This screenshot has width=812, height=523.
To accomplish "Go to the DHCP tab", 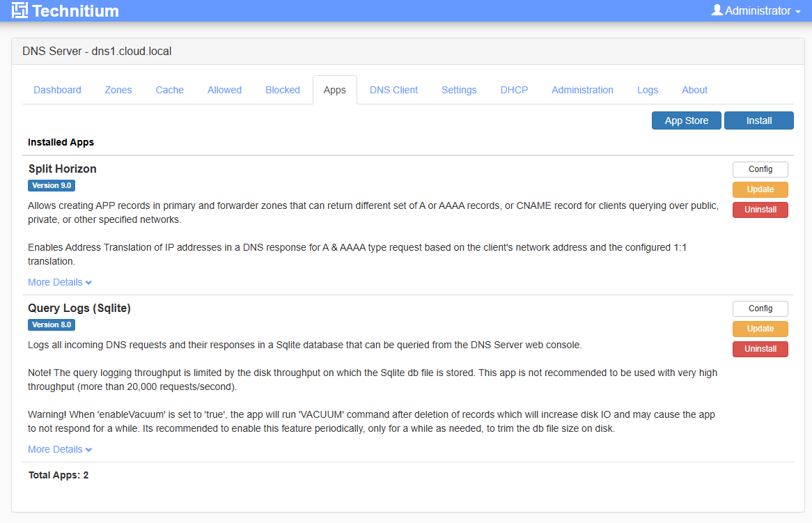I will tap(514, 90).
